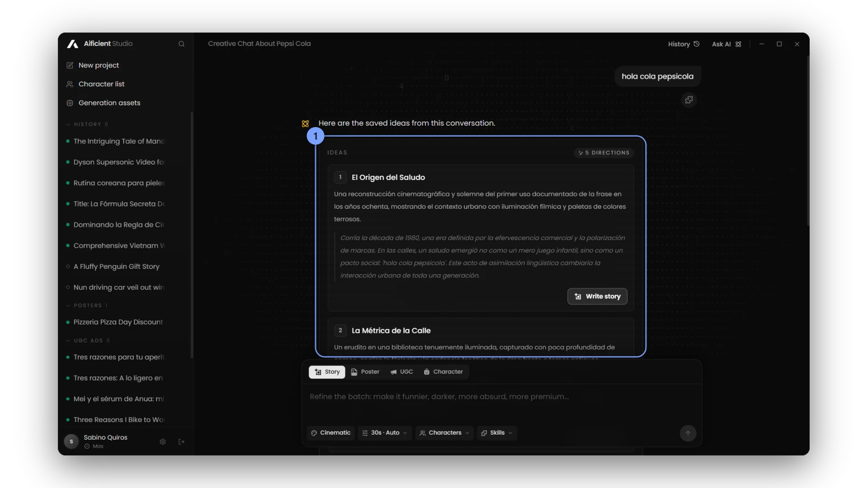Click the chat area vertical scrollbar
868x488 pixels.
[808, 141]
